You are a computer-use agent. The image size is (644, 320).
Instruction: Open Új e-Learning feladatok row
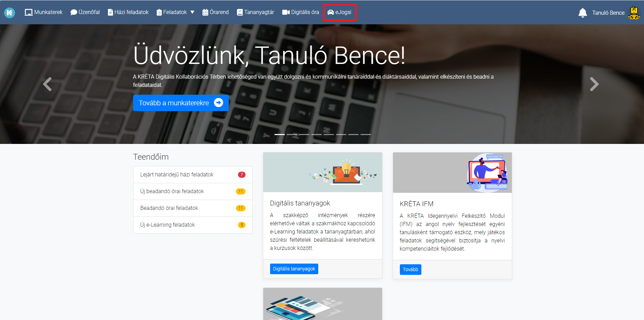pyautogui.click(x=193, y=225)
